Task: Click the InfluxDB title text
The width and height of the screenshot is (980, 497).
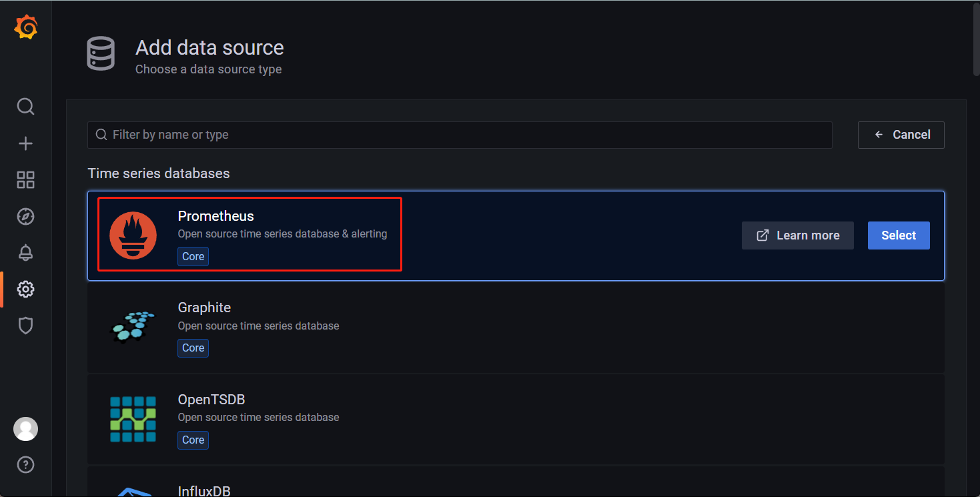Action: 204,491
